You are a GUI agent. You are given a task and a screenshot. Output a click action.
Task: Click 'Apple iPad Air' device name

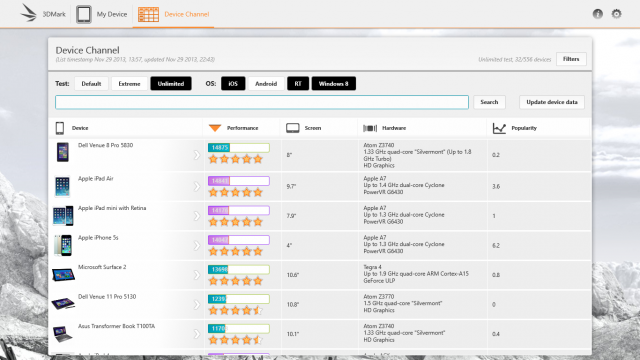tap(96, 179)
